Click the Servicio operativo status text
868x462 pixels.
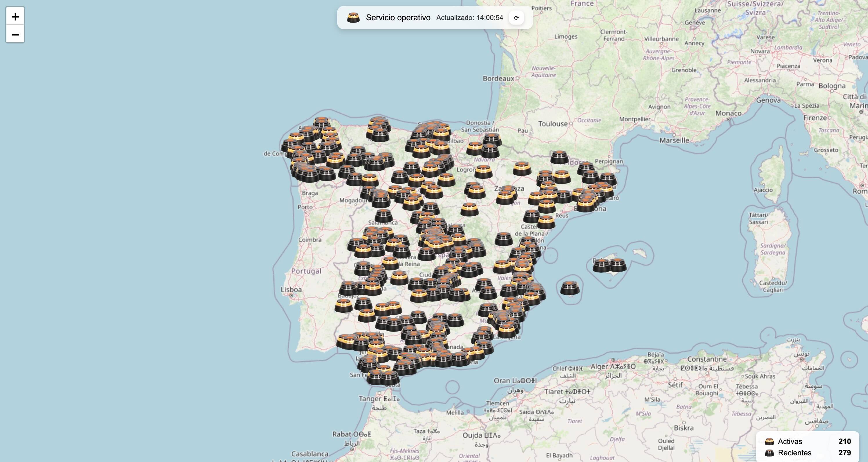pos(398,17)
